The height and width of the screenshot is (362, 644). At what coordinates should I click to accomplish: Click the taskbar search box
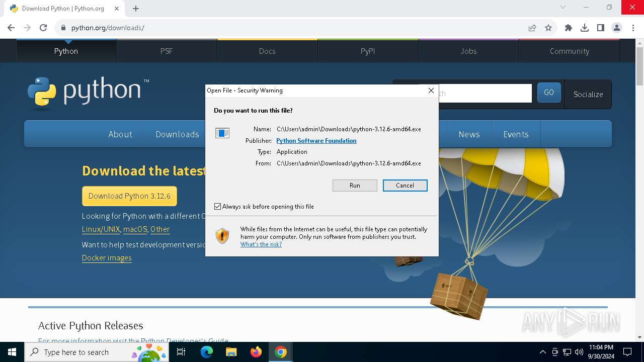pos(98,352)
